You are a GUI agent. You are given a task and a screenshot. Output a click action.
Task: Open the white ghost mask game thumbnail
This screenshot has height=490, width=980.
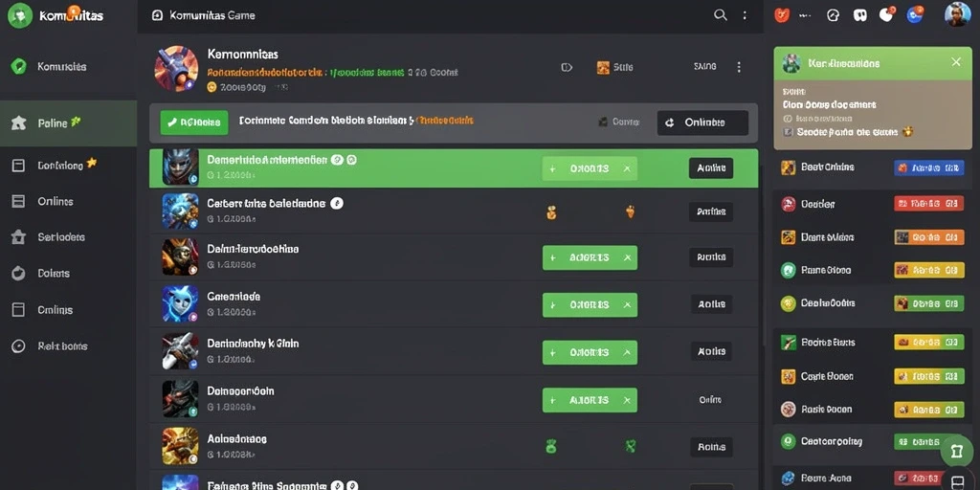point(181,303)
